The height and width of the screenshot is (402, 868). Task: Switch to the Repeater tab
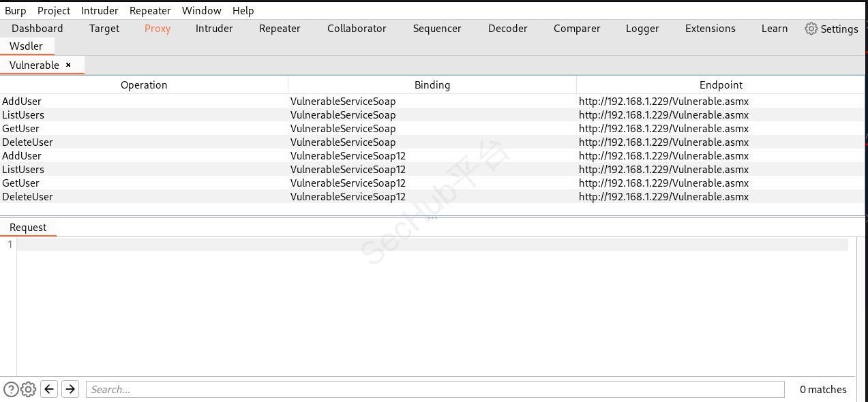[280, 29]
